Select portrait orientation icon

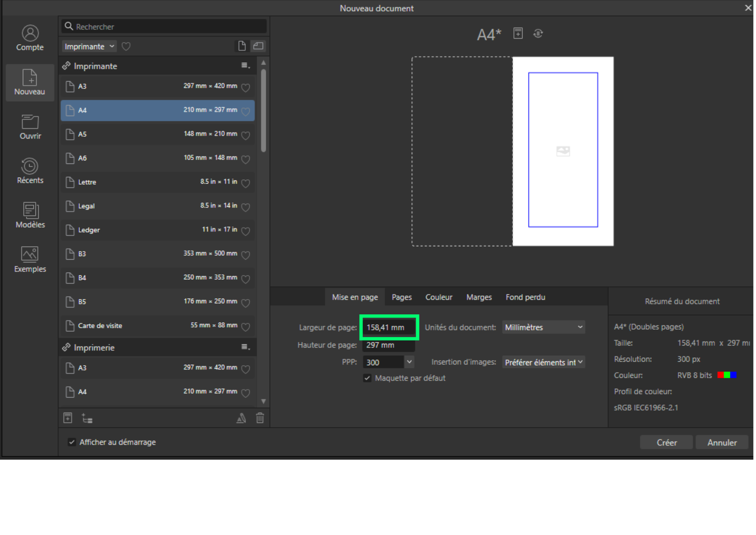[242, 46]
